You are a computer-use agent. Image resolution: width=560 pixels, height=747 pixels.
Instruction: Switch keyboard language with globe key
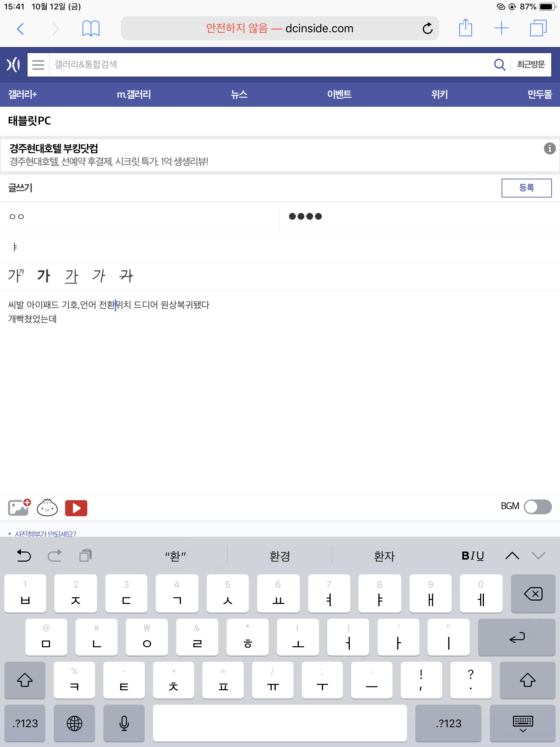click(x=74, y=723)
